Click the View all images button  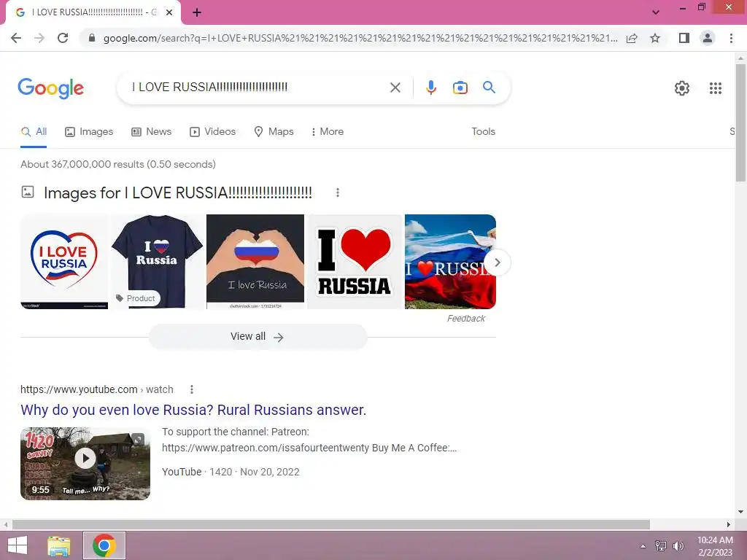point(258,337)
